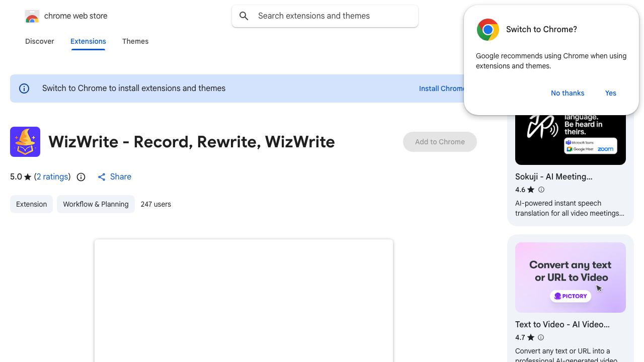Click the Add to Chrome button
Screen dimensions: 644x362
(440, 142)
